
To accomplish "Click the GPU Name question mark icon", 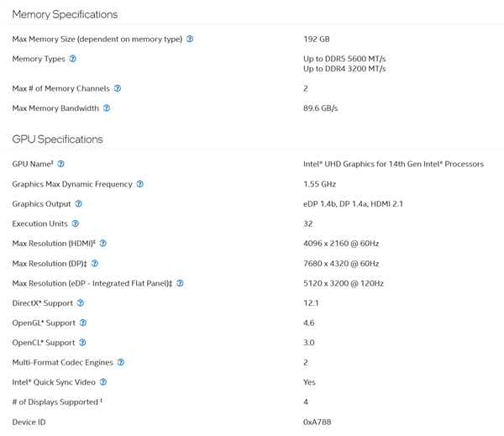I will tap(60, 164).
